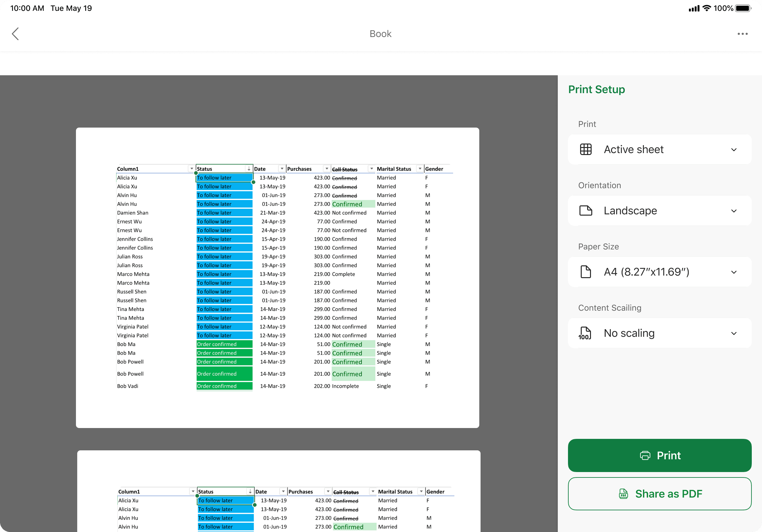
Task: Click the Incomplete call status cell
Action: pos(345,386)
